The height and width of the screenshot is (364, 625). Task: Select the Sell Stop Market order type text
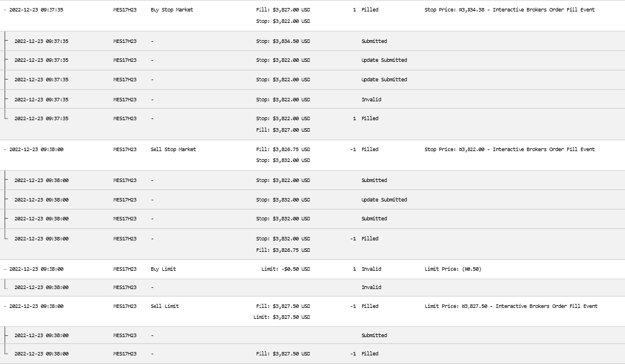click(174, 150)
